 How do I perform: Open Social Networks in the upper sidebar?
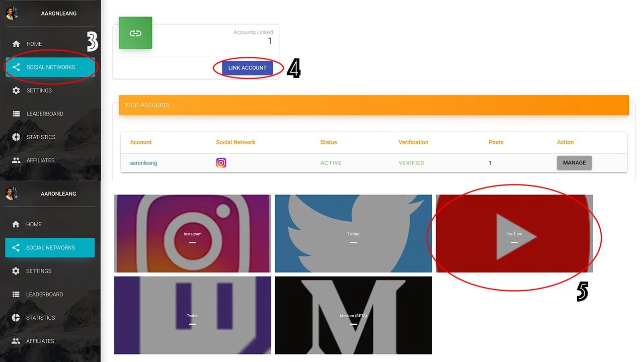tap(50, 67)
